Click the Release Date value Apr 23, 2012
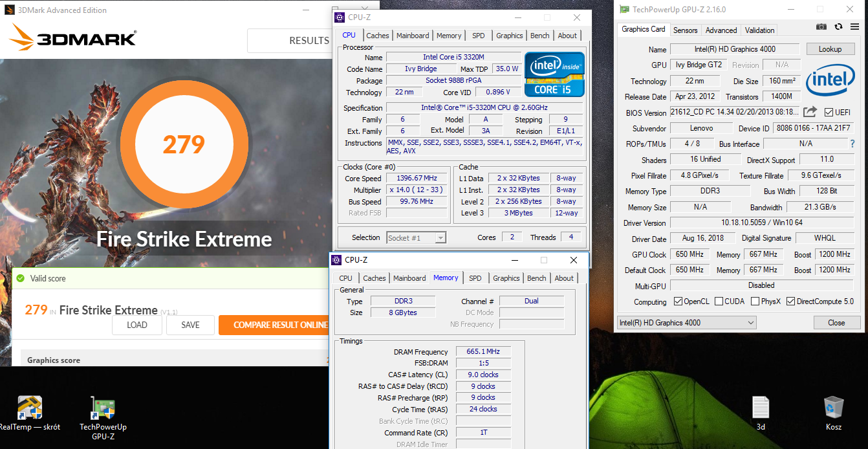The width and height of the screenshot is (868, 449). (x=694, y=96)
